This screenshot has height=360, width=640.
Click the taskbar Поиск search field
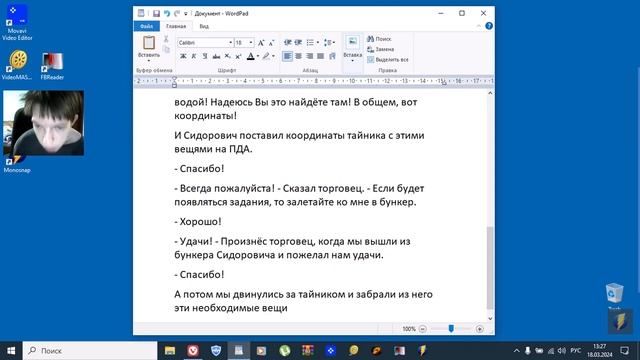coord(90,351)
